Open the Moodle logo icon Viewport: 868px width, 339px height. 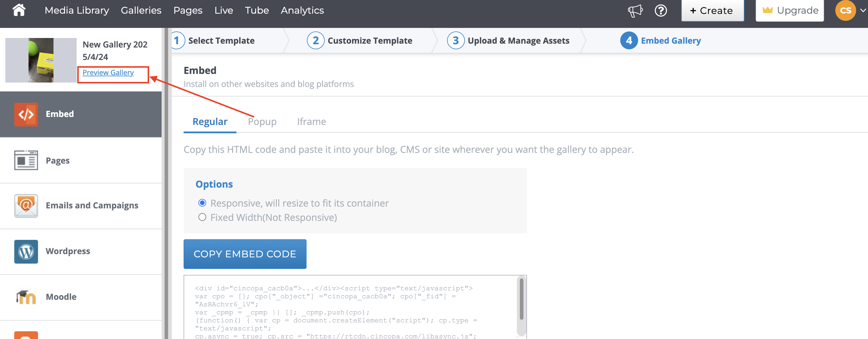click(x=26, y=297)
